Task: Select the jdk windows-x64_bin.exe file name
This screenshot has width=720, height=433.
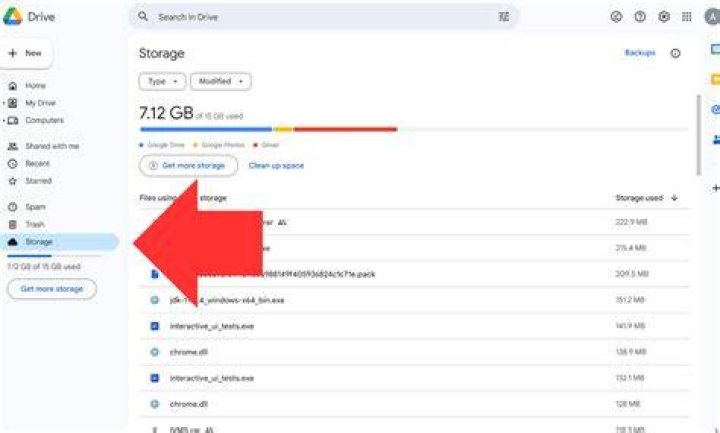Action: click(x=227, y=300)
